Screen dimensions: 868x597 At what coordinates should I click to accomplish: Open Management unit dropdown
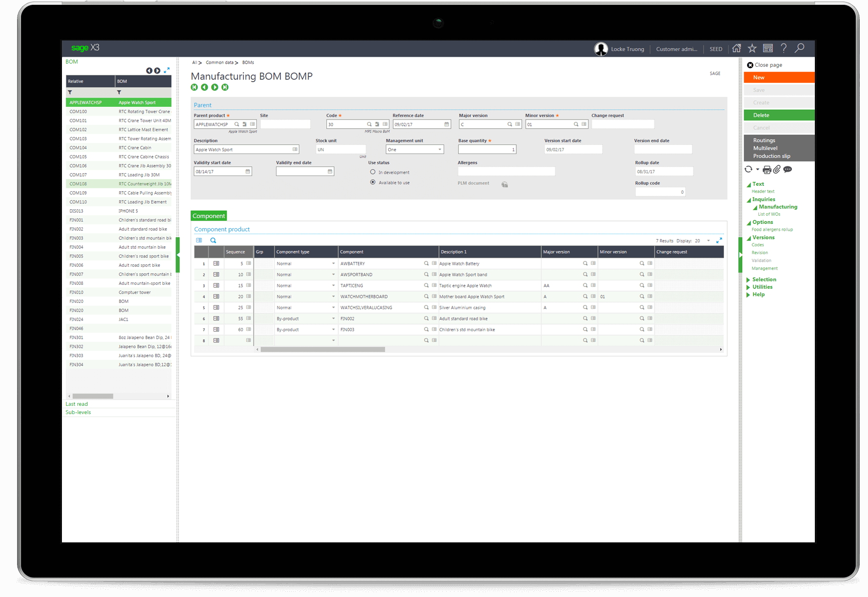pos(440,150)
